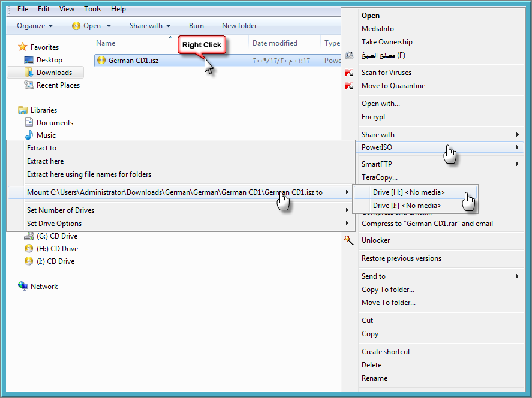The height and width of the screenshot is (398, 532).
Task: Open the Organize dropdown
Action: [x=35, y=26]
